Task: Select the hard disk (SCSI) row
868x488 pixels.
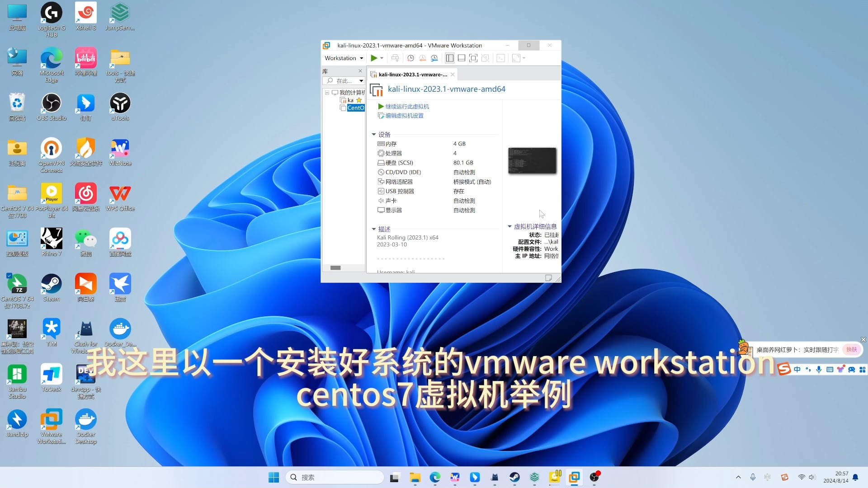Action: coord(436,163)
